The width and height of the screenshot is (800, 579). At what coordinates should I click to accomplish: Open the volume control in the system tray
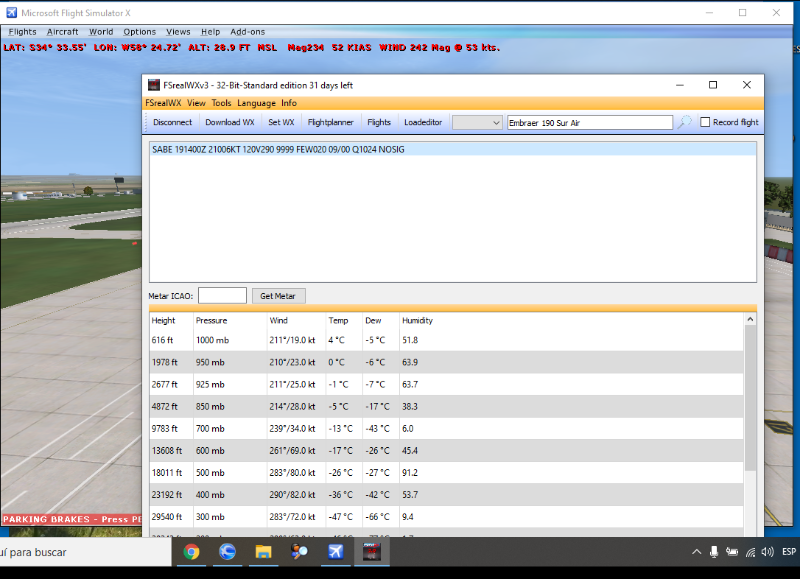[x=767, y=552]
